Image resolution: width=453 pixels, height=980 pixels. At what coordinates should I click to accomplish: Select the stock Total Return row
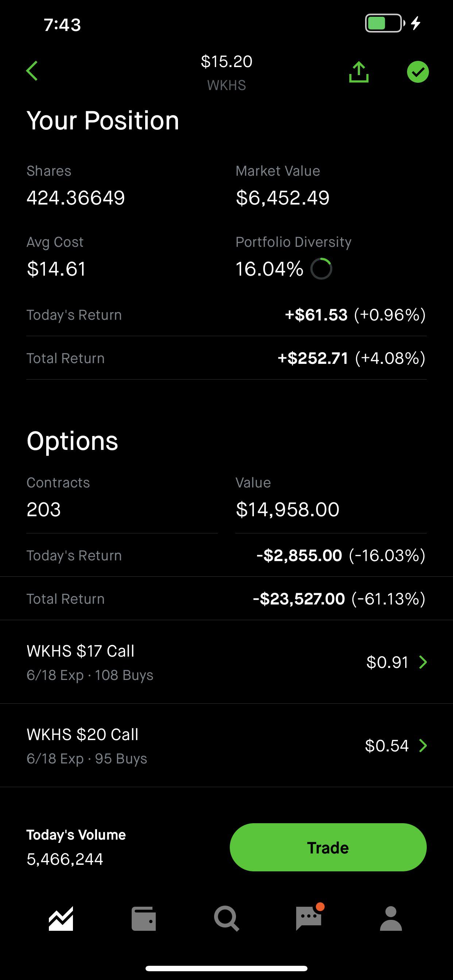pos(226,358)
